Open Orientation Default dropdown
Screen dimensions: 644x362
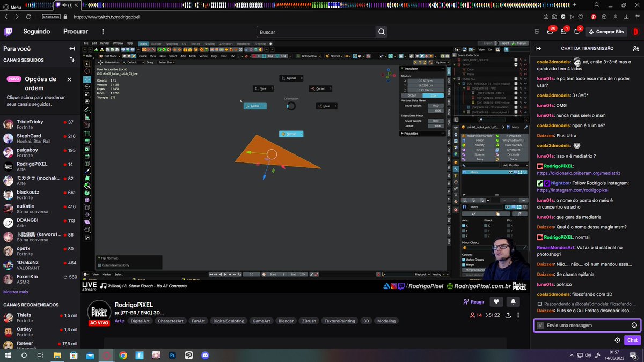pyautogui.click(x=133, y=62)
